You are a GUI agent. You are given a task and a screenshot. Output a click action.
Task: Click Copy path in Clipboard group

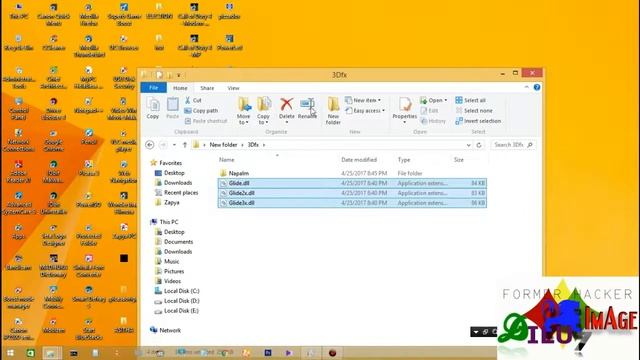coord(201,111)
